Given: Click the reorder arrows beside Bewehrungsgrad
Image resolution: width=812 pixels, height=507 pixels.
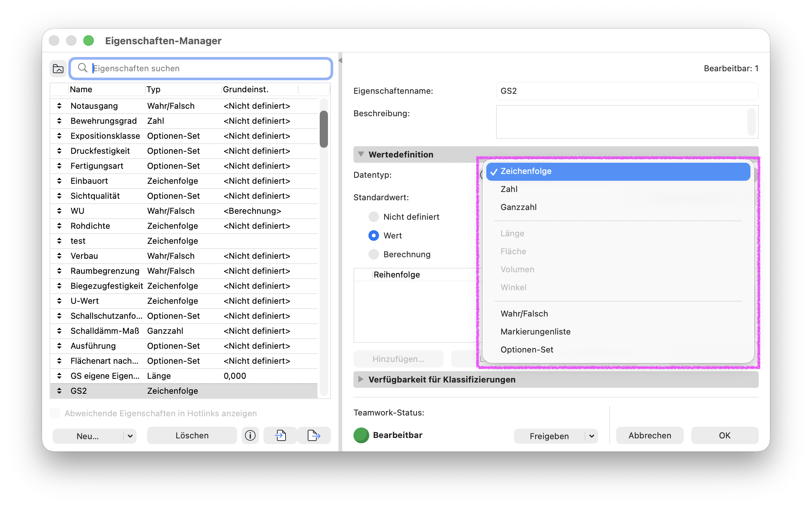Looking at the screenshot, I should [x=59, y=121].
